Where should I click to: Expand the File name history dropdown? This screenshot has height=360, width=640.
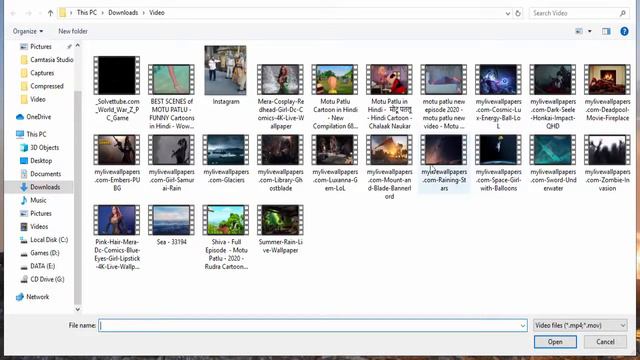click(x=522, y=325)
